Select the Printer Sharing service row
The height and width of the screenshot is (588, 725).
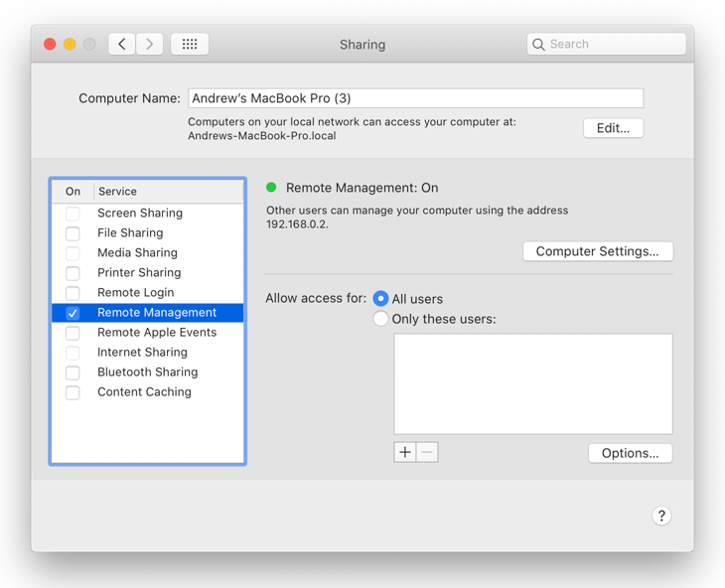[148, 273]
